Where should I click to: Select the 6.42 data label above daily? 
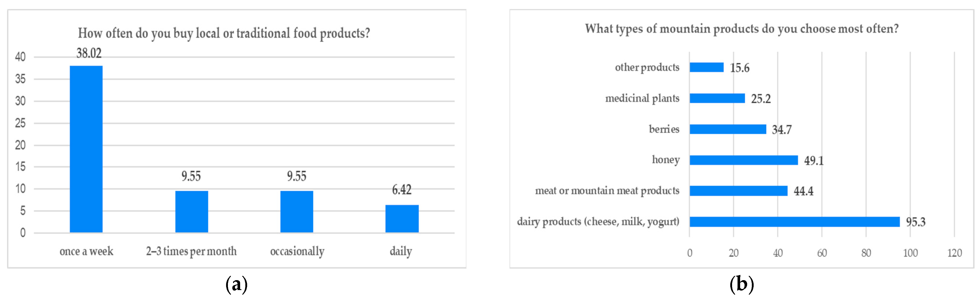[402, 190]
